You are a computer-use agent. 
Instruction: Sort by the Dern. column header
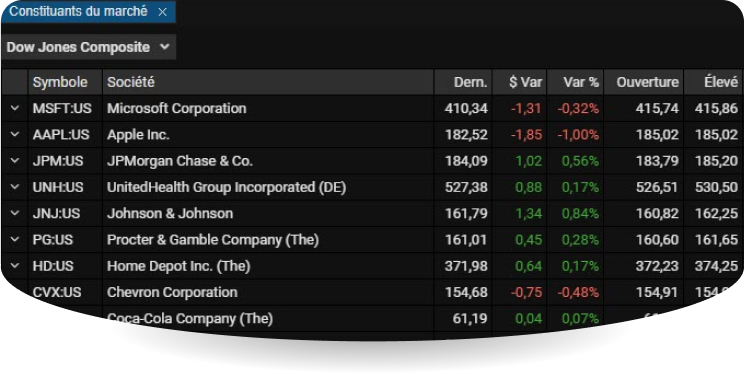click(x=463, y=82)
